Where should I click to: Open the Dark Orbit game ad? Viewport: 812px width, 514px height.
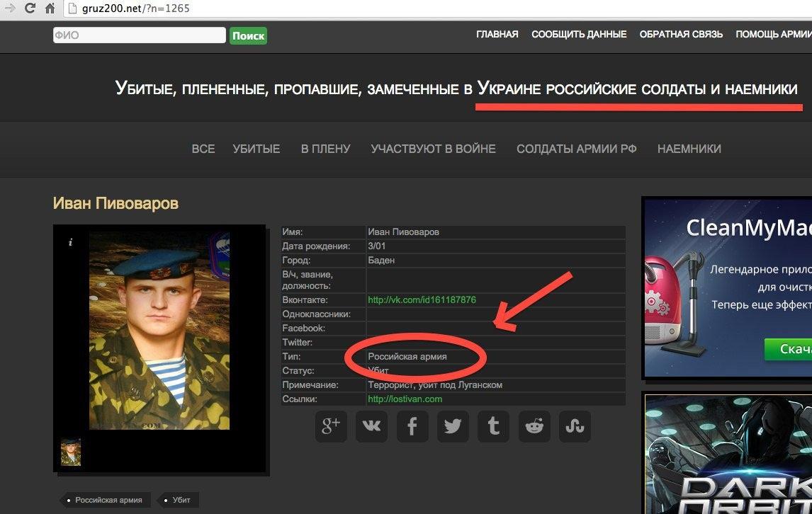pyautogui.click(x=728, y=455)
